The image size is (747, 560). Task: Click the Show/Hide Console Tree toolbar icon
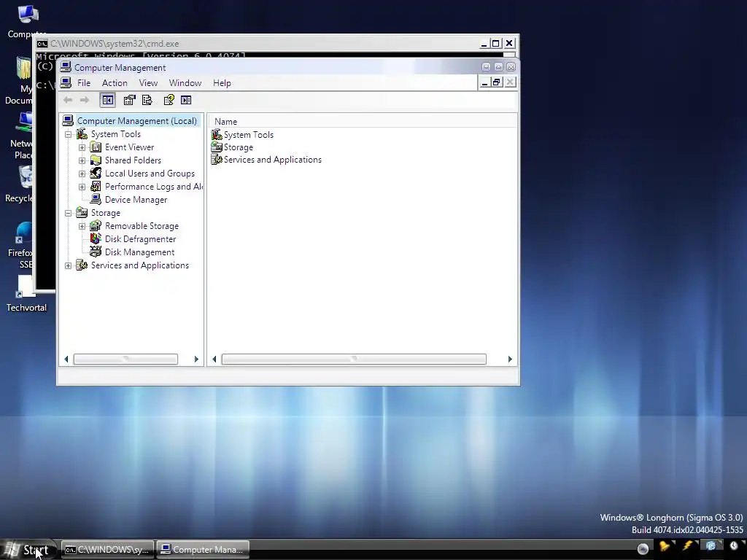pos(108,100)
